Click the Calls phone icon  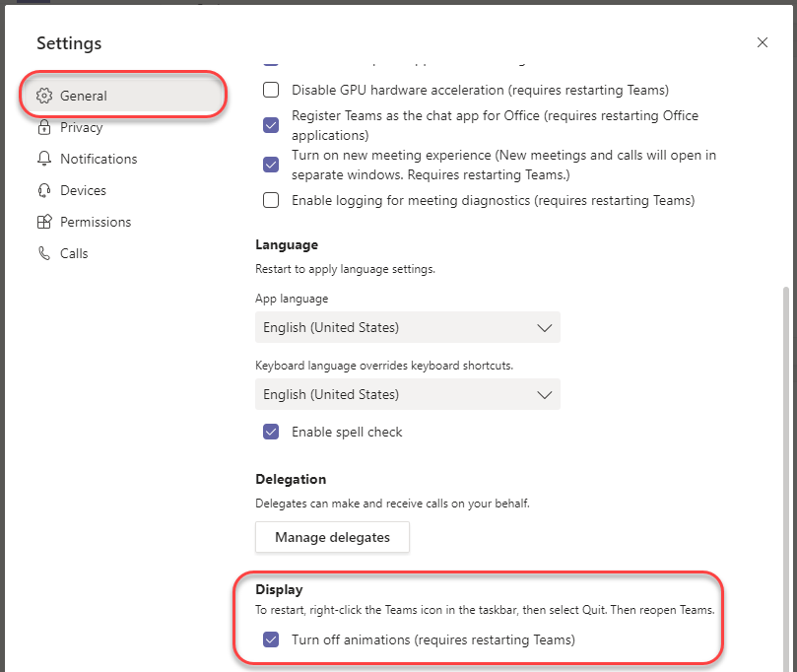tap(43, 253)
